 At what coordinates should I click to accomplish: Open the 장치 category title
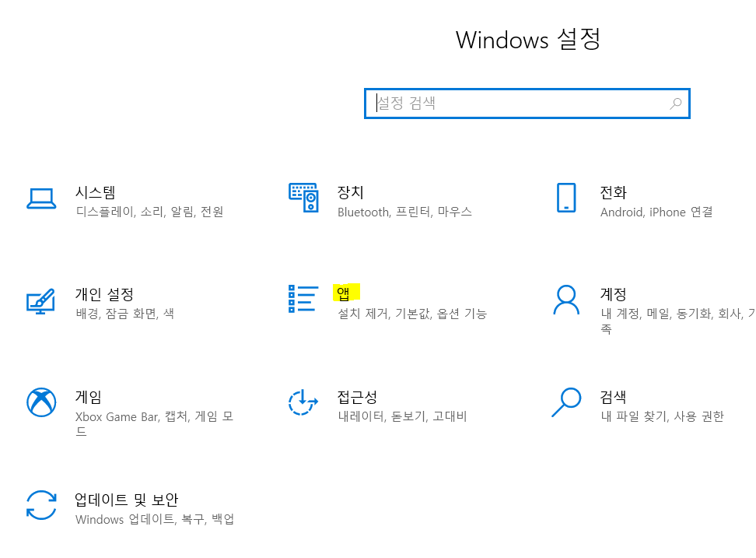pyautogui.click(x=351, y=192)
